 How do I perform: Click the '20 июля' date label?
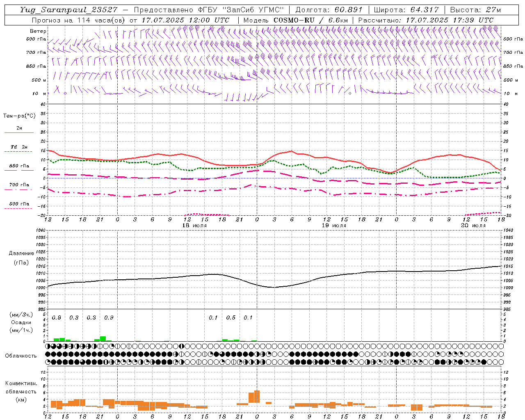click(x=473, y=226)
